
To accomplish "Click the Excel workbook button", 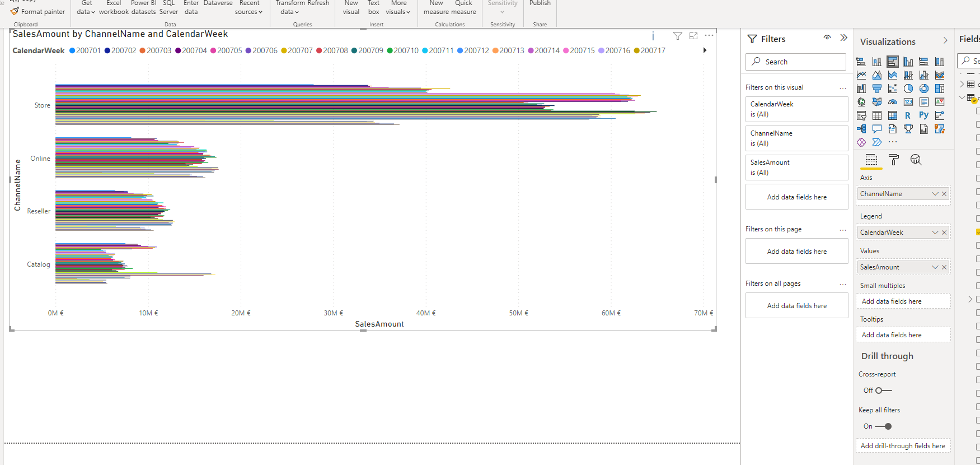I will click(114, 7).
